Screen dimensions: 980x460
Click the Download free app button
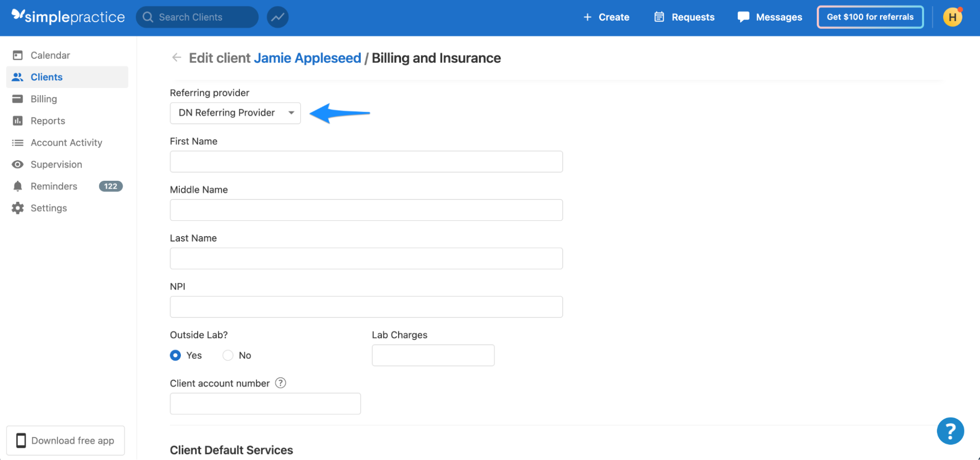(66, 440)
